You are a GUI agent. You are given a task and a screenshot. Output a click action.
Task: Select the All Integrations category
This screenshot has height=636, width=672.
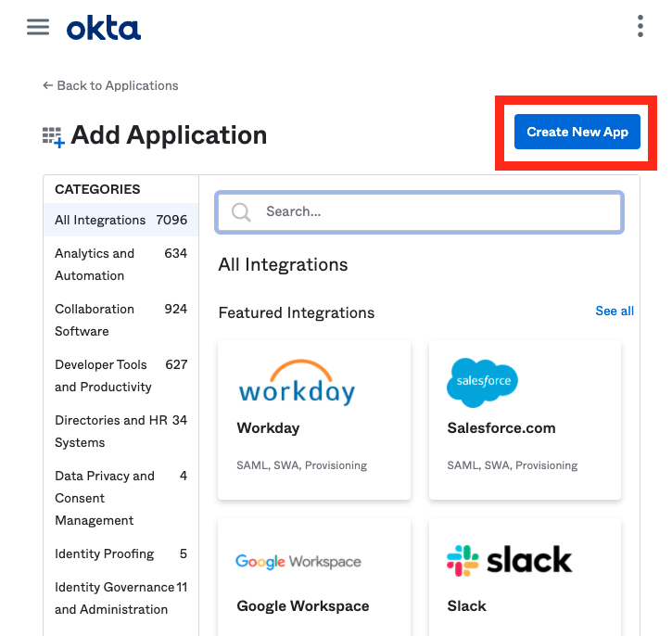[x=120, y=220]
